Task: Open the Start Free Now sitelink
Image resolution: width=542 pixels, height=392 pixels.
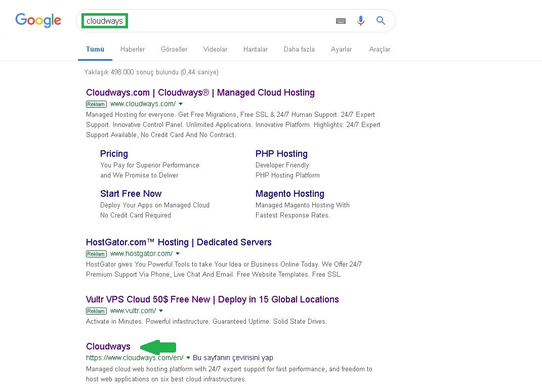Action: [x=131, y=193]
